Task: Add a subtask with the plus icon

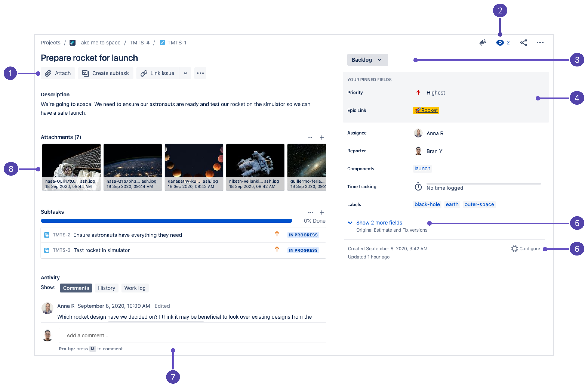Action: 322,213
